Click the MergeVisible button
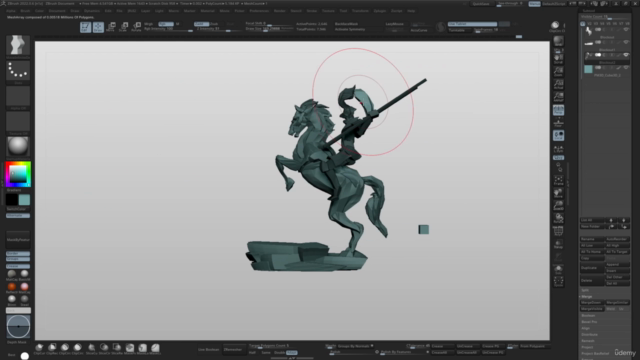The width and height of the screenshot is (640, 360). coord(592,309)
